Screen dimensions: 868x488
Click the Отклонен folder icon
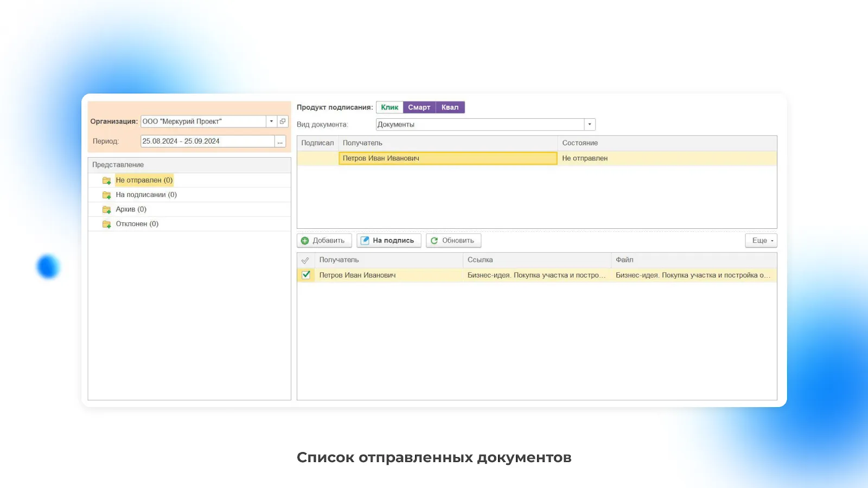tap(106, 224)
